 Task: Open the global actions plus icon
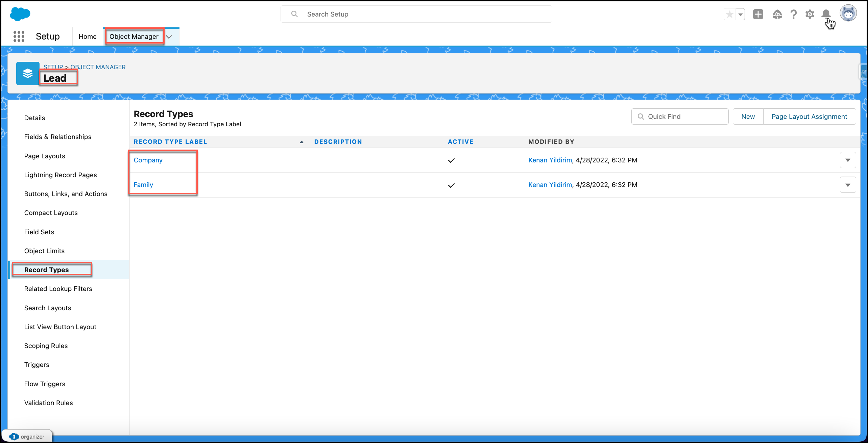point(758,14)
